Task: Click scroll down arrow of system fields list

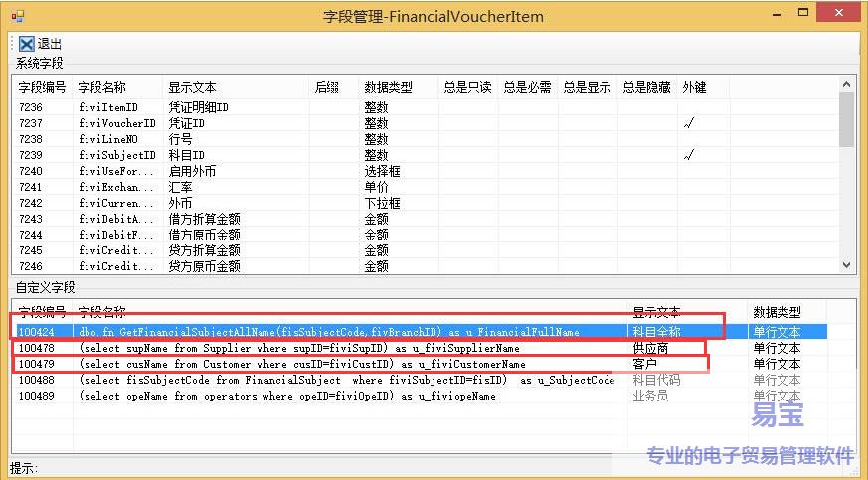Action: pyautogui.click(x=846, y=265)
